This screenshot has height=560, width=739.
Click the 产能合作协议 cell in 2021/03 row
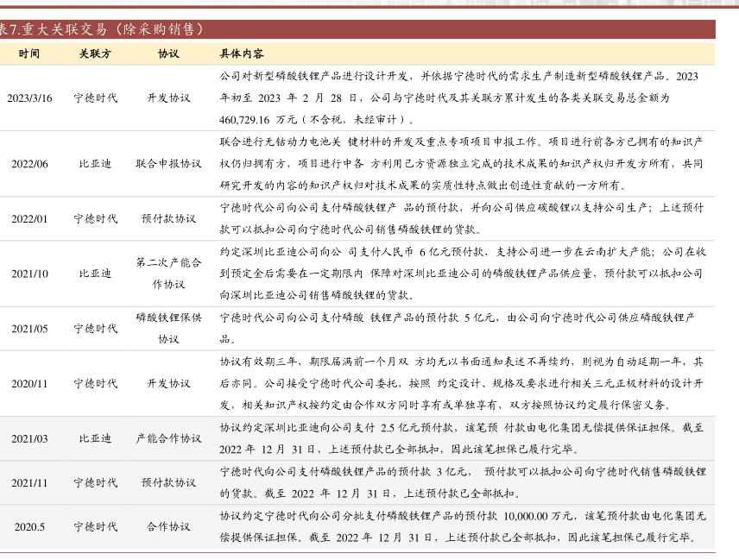[x=168, y=438]
